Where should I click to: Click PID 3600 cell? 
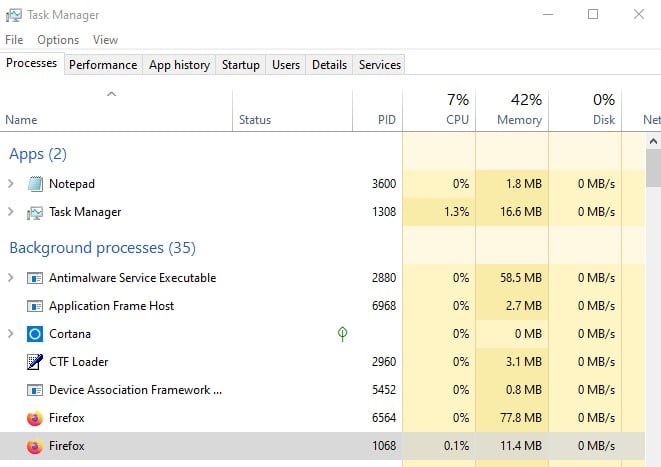(384, 184)
